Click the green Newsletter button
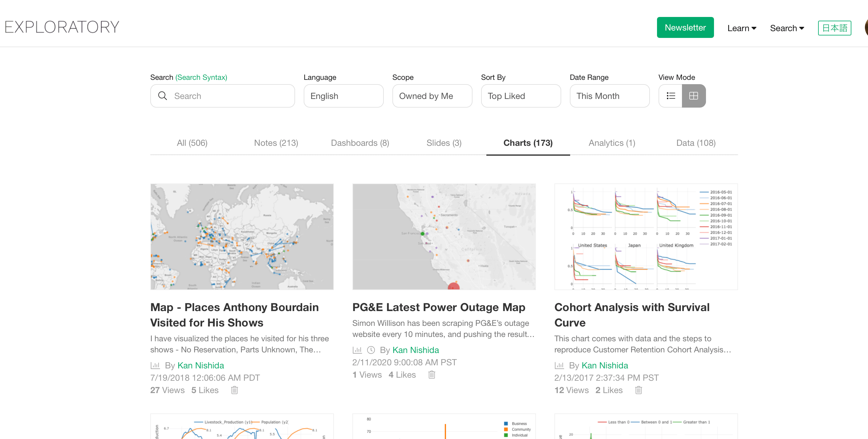868x439 pixels. pos(685,28)
